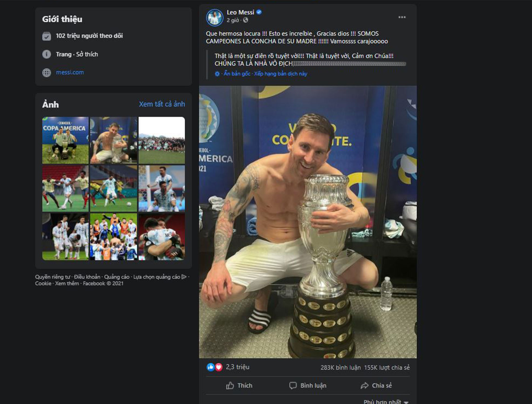
Task: Click the verified badge next to Leo Messi
Action: 258,12
